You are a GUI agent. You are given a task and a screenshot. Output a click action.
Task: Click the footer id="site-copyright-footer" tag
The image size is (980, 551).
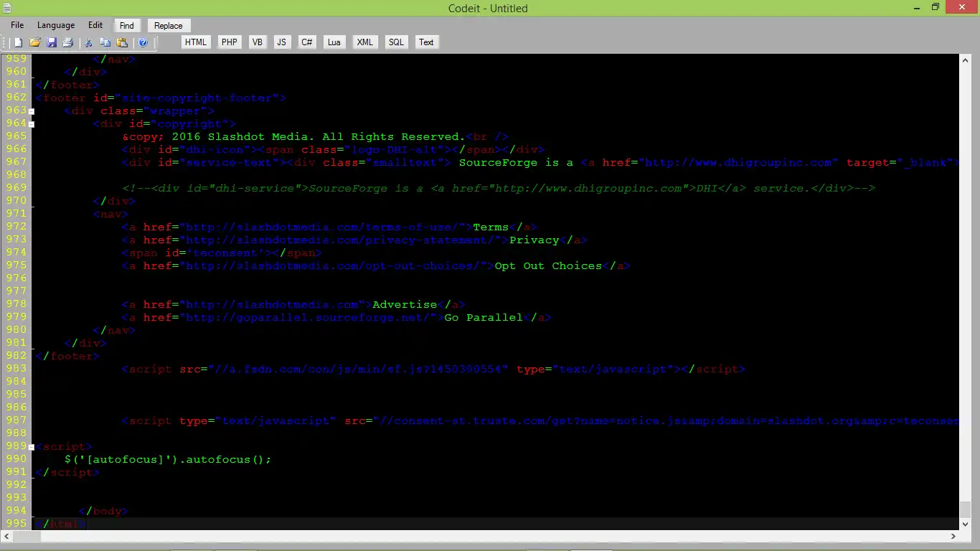click(x=161, y=98)
